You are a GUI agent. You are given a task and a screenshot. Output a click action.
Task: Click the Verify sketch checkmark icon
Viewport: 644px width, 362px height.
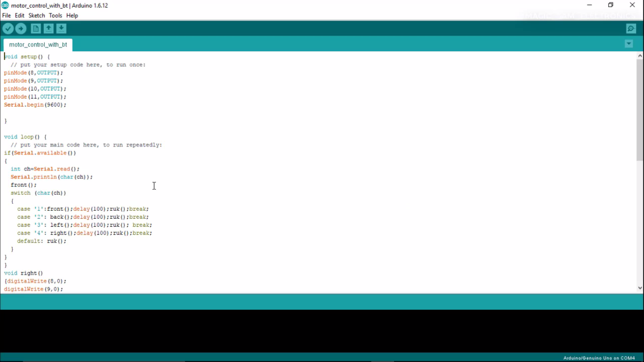(x=8, y=29)
